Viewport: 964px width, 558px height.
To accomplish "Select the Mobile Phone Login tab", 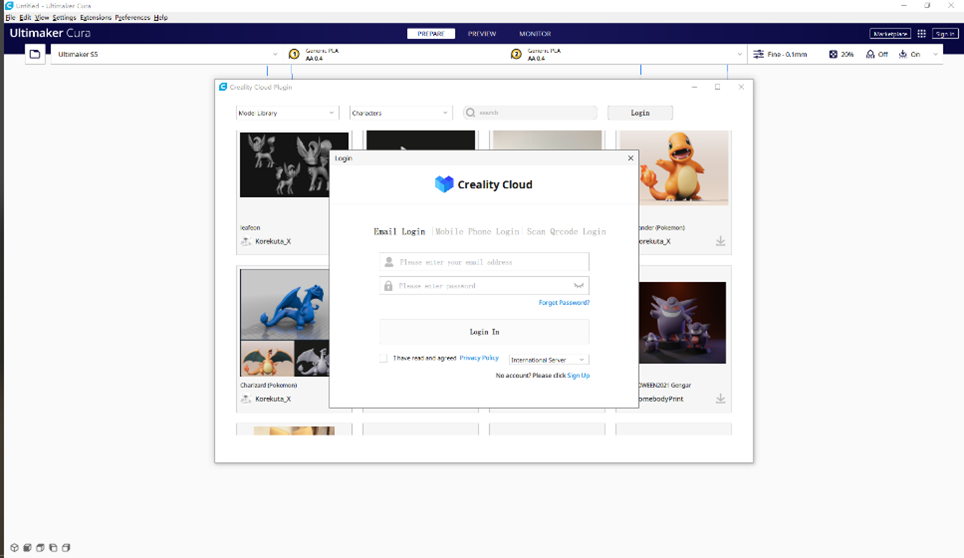I will [x=477, y=232].
